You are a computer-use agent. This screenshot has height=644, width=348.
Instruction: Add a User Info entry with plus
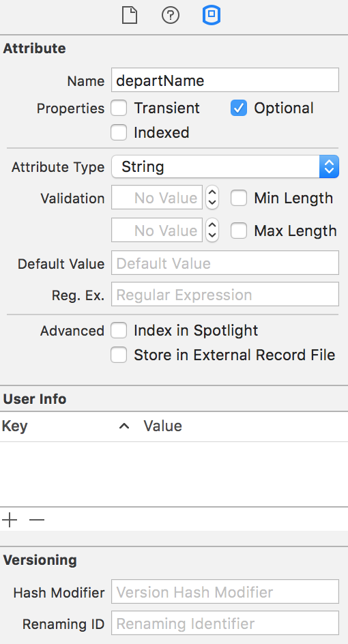tap(10, 520)
